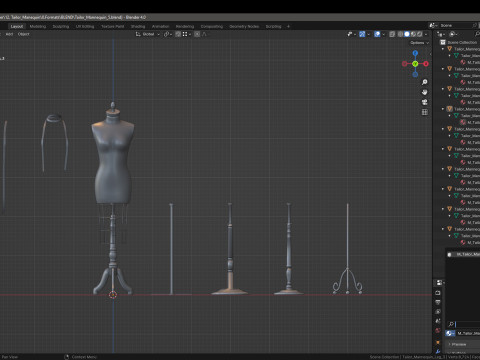Open the Object menu in viewport header

click(23, 34)
